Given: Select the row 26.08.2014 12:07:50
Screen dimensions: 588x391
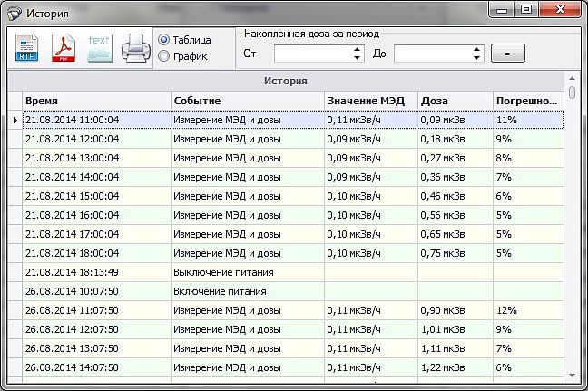Looking at the screenshot, I should [293, 329].
